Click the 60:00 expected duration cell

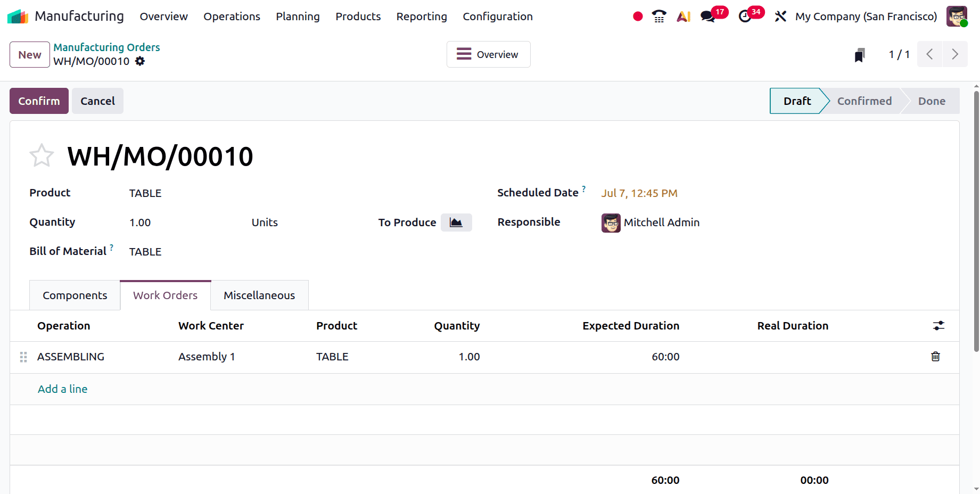[x=665, y=357]
